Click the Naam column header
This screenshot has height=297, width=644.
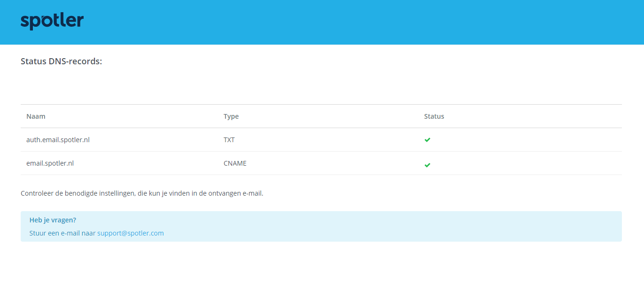coord(36,116)
